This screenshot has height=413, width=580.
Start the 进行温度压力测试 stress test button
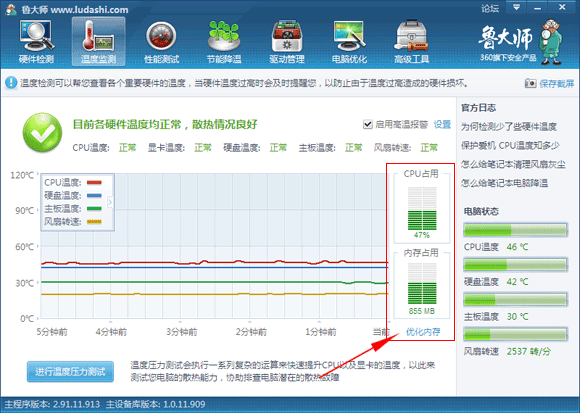(70, 372)
